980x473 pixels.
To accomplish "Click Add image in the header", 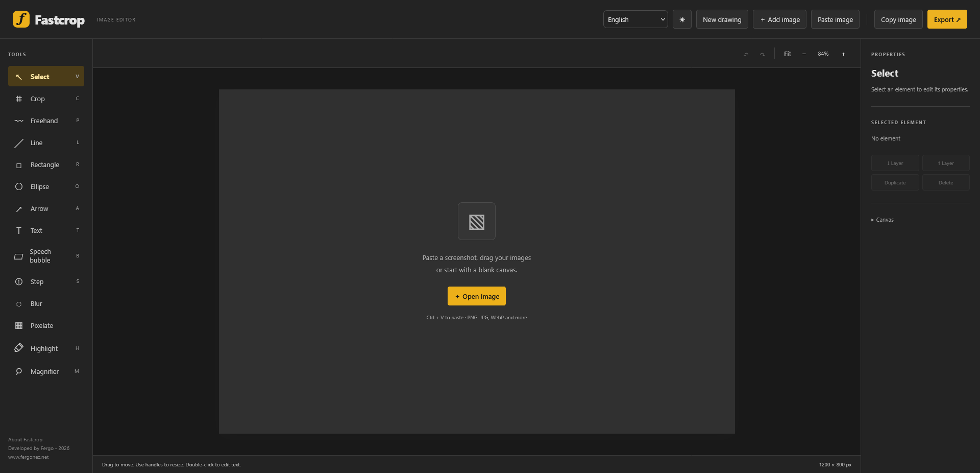I will tap(779, 19).
